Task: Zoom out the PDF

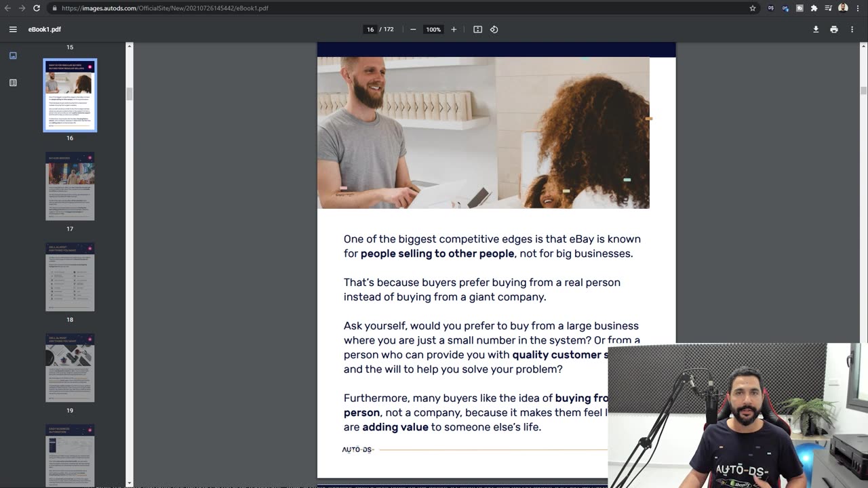Action: coord(413,29)
